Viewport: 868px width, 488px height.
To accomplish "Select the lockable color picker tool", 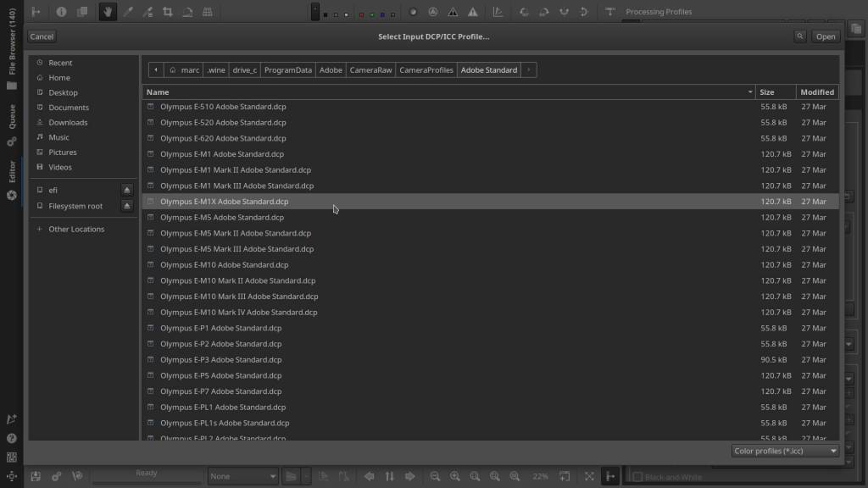I will 147,12.
